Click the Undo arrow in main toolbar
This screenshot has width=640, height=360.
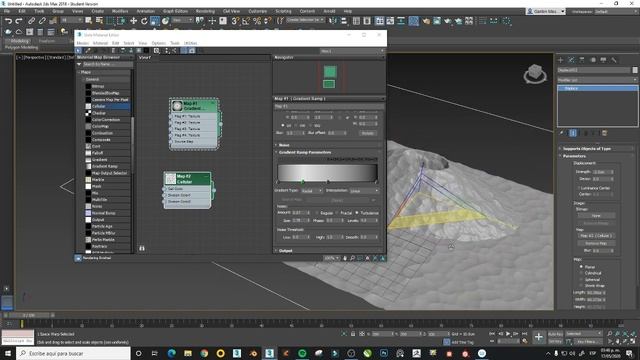8,21
